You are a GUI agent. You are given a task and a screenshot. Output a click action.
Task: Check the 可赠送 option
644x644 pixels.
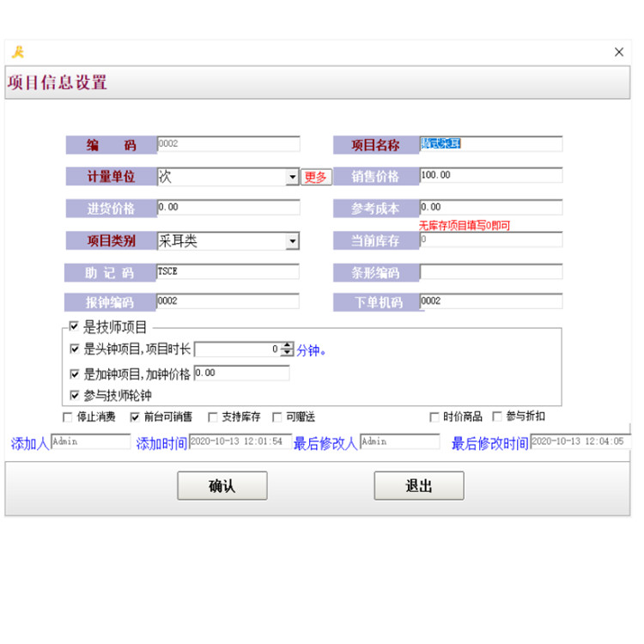point(277,417)
